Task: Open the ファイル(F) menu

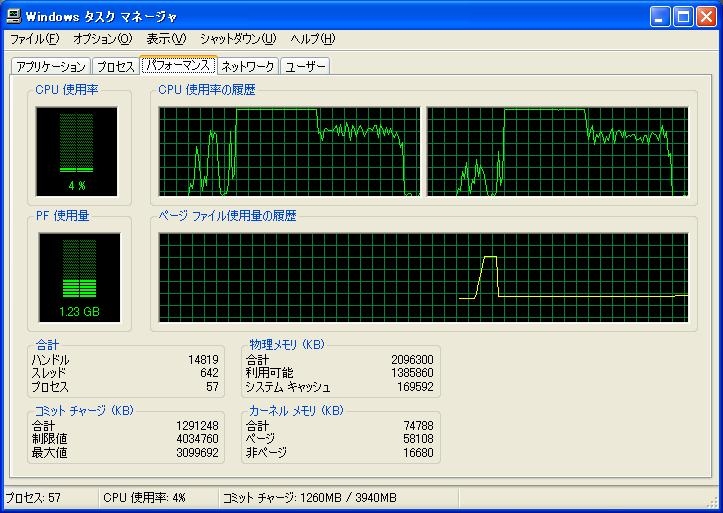Action: [35, 39]
